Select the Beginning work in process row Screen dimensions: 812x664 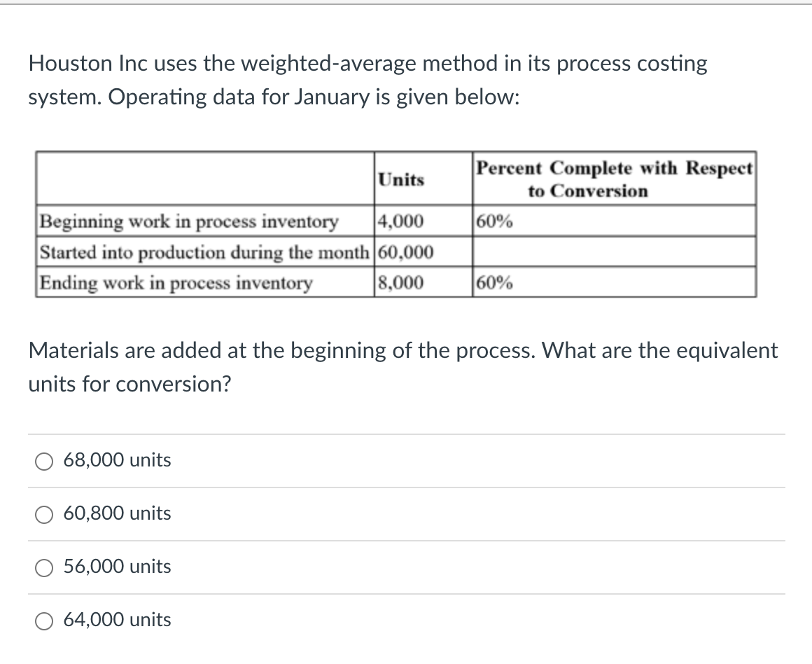click(189, 222)
